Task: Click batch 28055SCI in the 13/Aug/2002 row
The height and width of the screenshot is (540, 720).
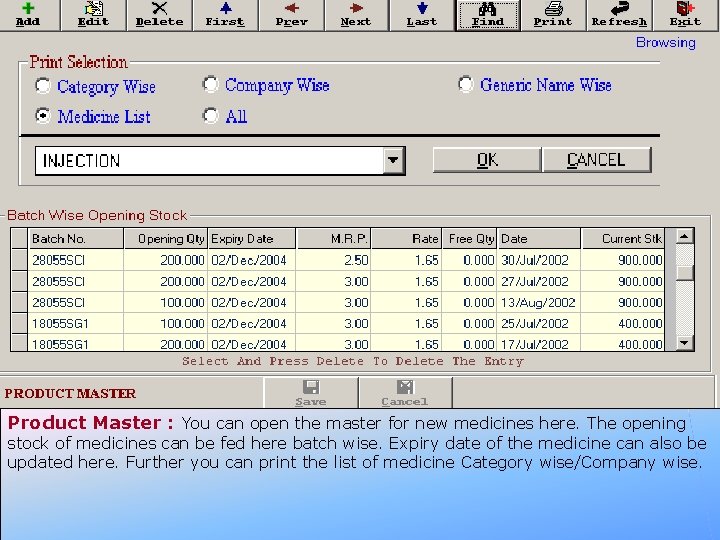Action: [x=75, y=303]
